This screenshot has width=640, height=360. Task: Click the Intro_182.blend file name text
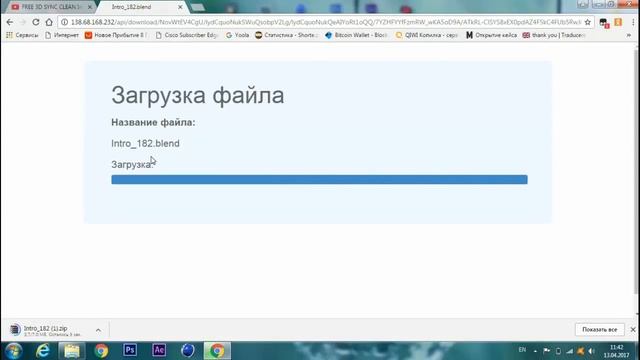coord(145,143)
